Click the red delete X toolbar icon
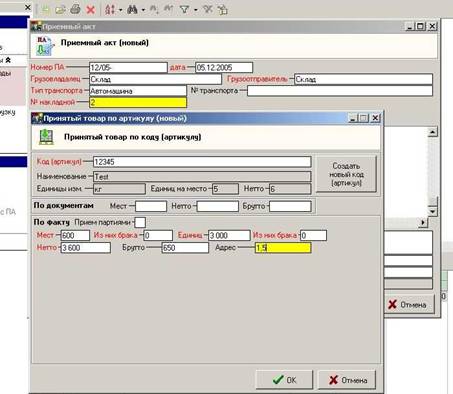453x394 pixels. 90,10
